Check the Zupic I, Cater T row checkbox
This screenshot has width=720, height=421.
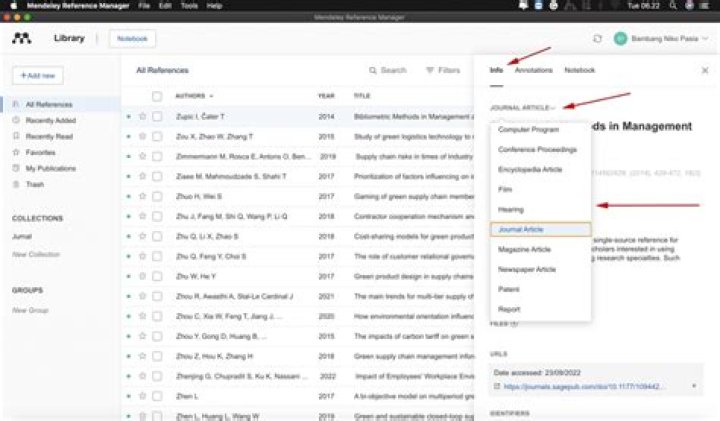(x=157, y=117)
